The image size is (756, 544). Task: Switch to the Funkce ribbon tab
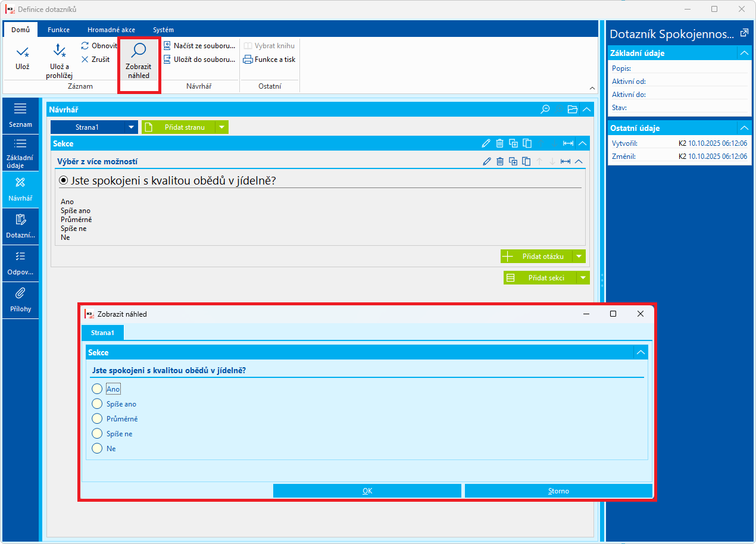coord(59,30)
